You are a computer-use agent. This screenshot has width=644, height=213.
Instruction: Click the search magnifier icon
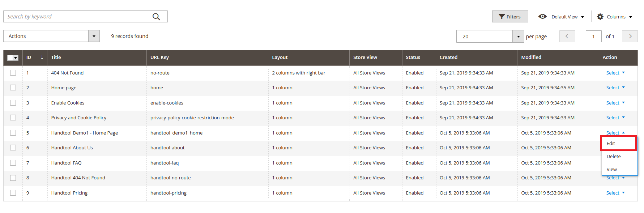tap(156, 16)
